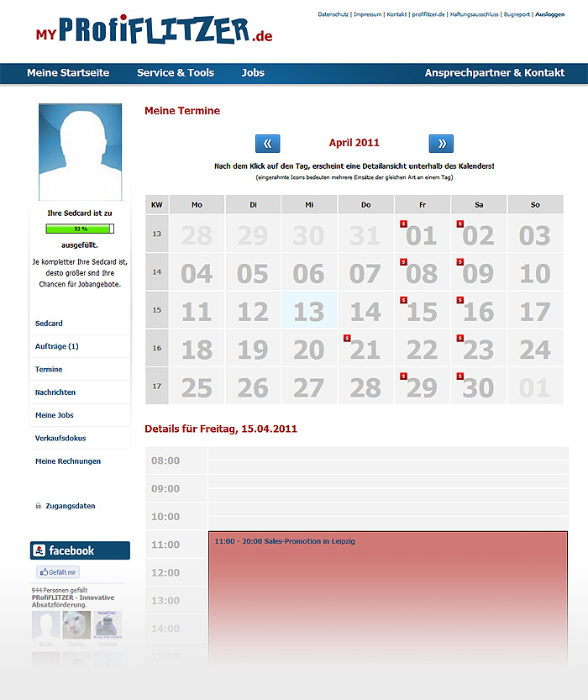Click the Facebook Gefällt mir button
Screen dimensions: 588x700
click(58, 572)
